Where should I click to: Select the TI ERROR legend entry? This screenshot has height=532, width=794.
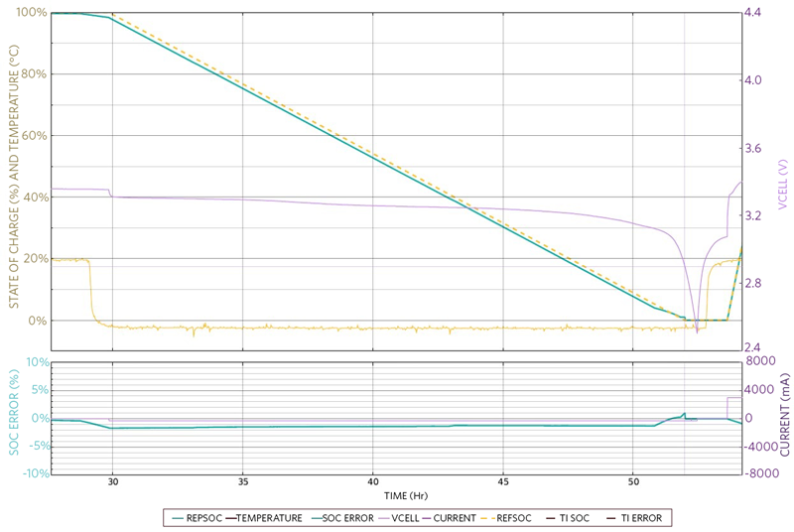click(x=634, y=518)
